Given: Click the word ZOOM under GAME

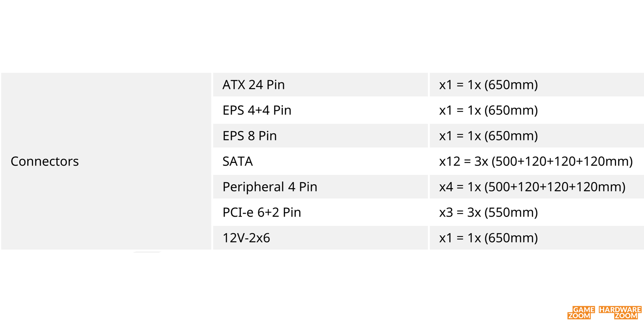Looking at the screenshot, I should pos(579,316).
